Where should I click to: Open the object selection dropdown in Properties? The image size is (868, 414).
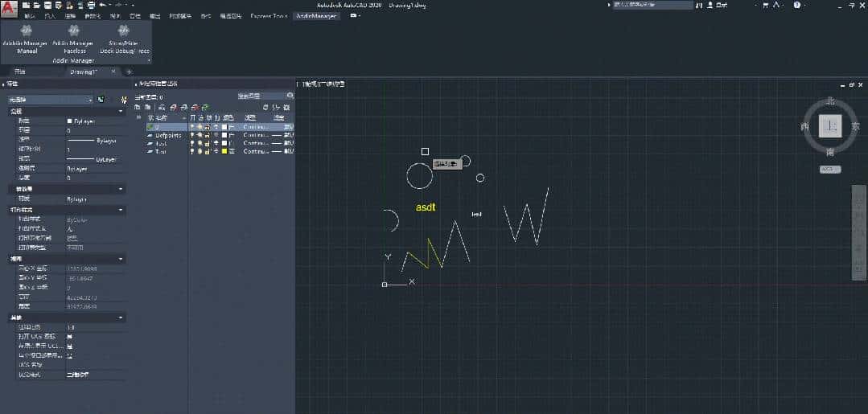coord(90,100)
